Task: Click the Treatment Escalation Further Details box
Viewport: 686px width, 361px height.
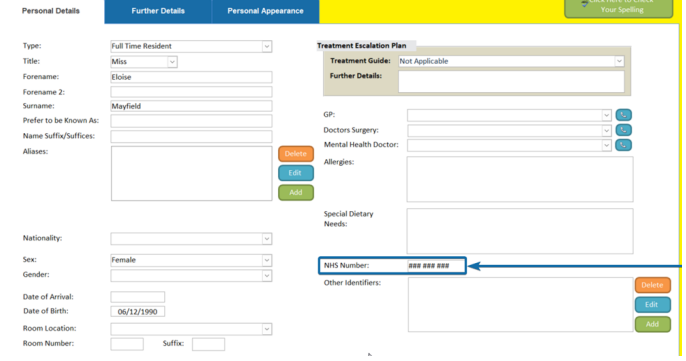Action: (x=511, y=81)
